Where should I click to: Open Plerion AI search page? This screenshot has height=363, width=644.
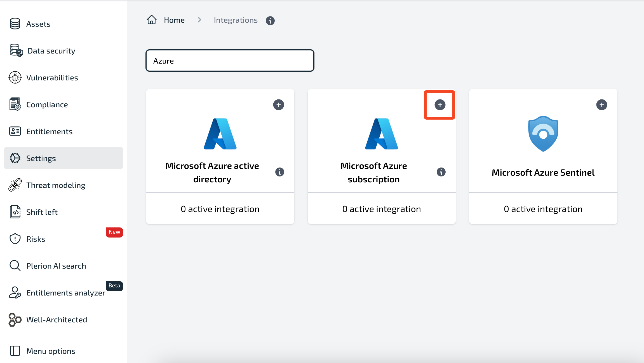pyautogui.click(x=64, y=266)
